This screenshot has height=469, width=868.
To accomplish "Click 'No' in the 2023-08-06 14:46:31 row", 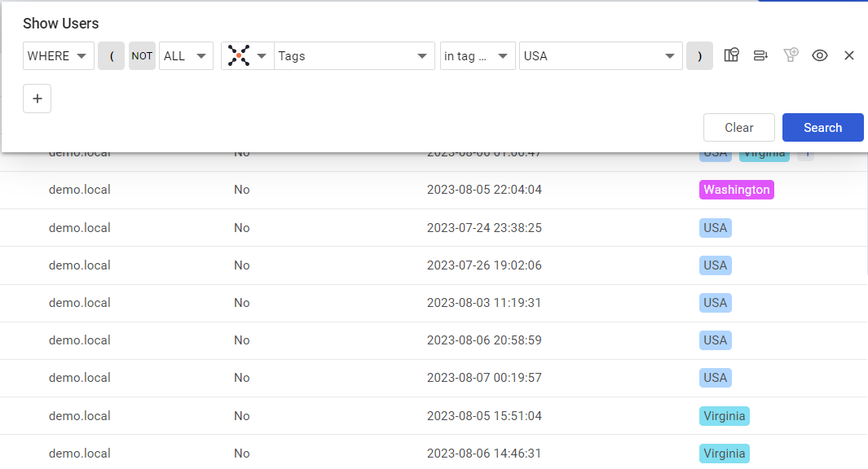I will pos(242,454).
